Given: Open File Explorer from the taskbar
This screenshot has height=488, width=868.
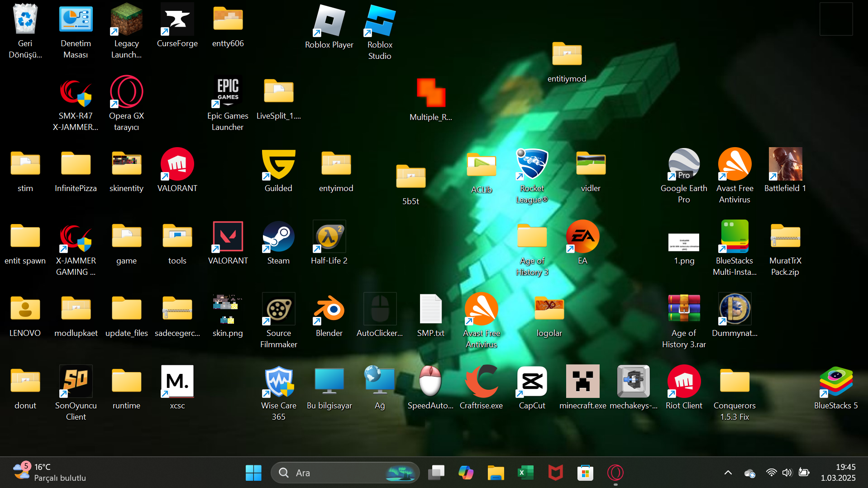Looking at the screenshot, I should (x=496, y=473).
